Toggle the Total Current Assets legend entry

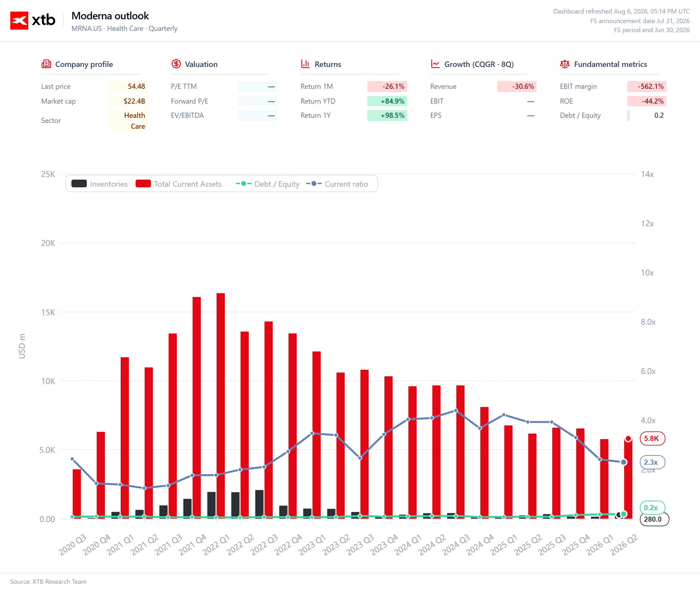pyautogui.click(x=179, y=184)
